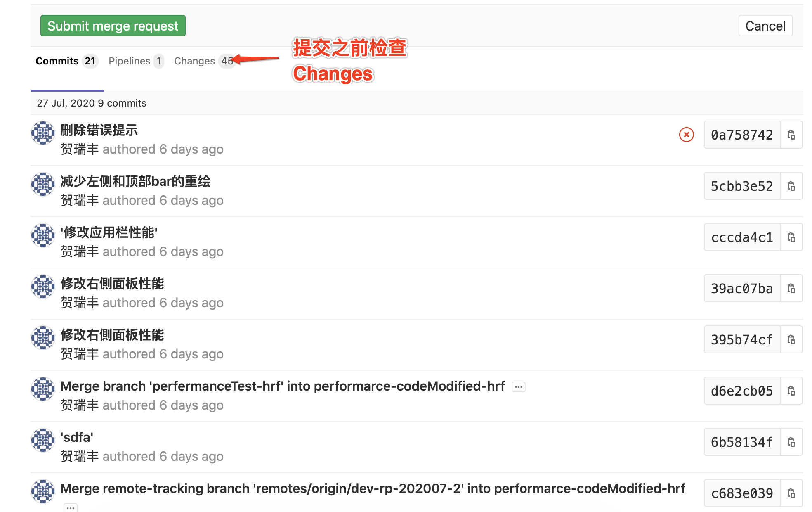812x512 pixels.
Task: Open commit 'sdfa' title link
Action: pyautogui.click(x=77, y=437)
